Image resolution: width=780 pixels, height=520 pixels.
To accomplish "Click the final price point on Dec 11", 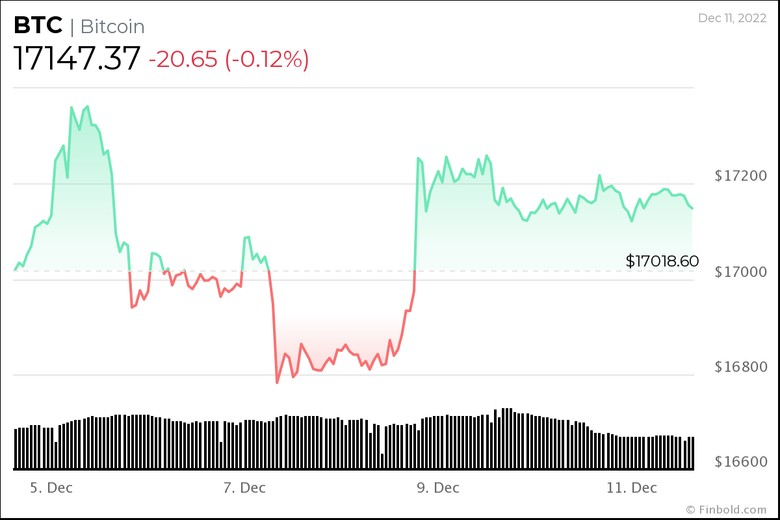I will [x=692, y=208].
